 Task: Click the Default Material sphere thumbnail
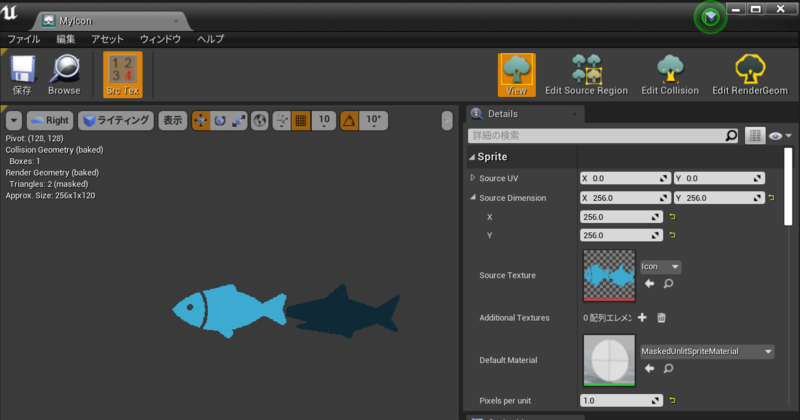click(609, 360)
